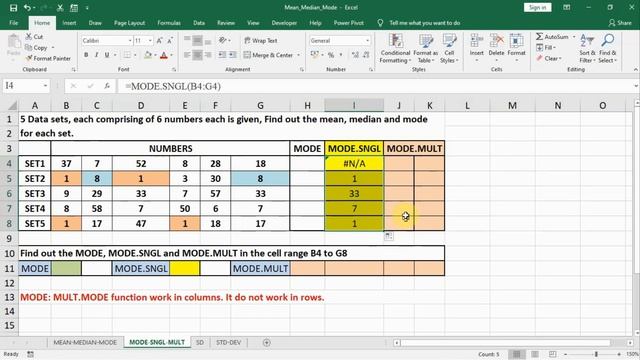Open the Calibri font name dropdown
This screenshot has height=360, width=640.
130,40
